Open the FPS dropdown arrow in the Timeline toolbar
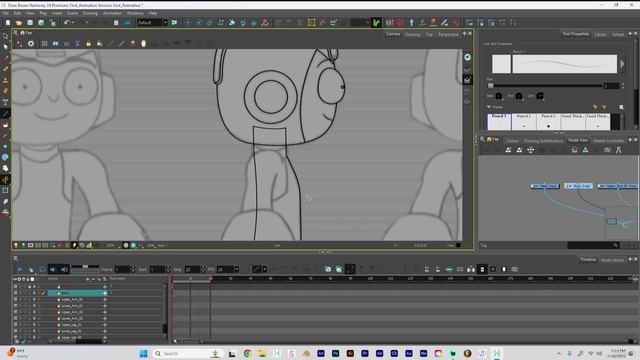This screenshot has height=360, width=640. coord(236,269)
